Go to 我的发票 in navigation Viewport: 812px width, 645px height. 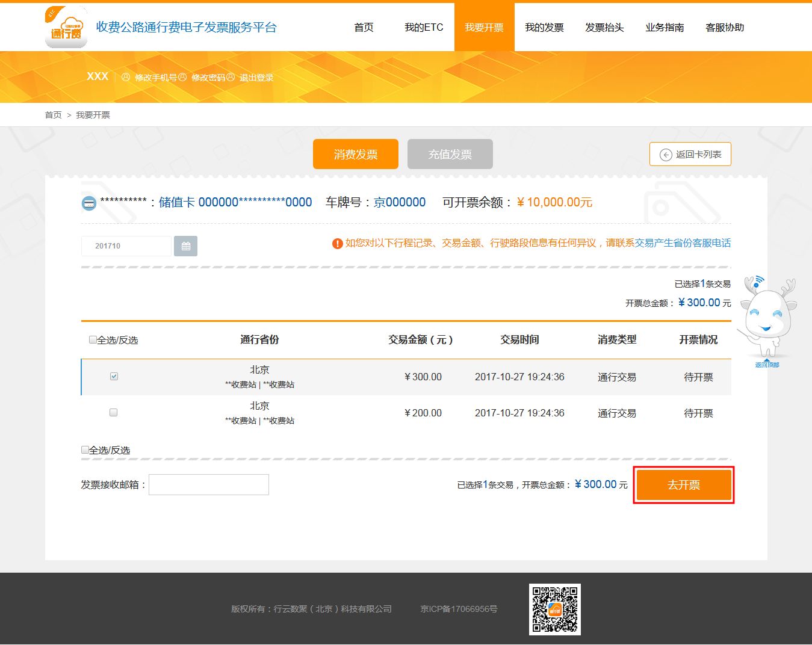544,28
